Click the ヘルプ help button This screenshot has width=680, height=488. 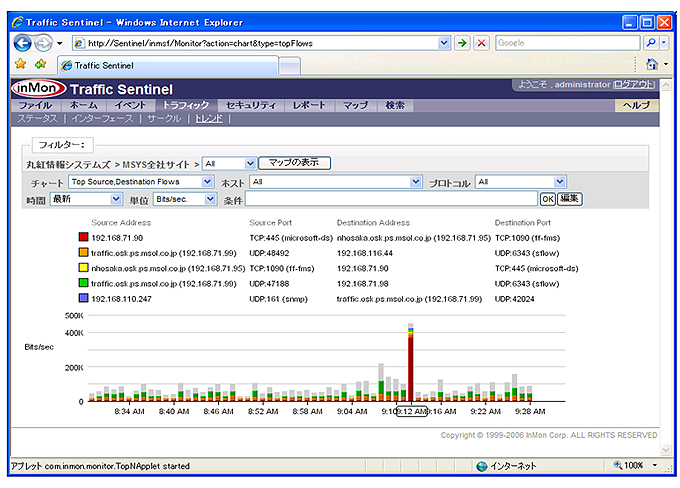(636, 105)
